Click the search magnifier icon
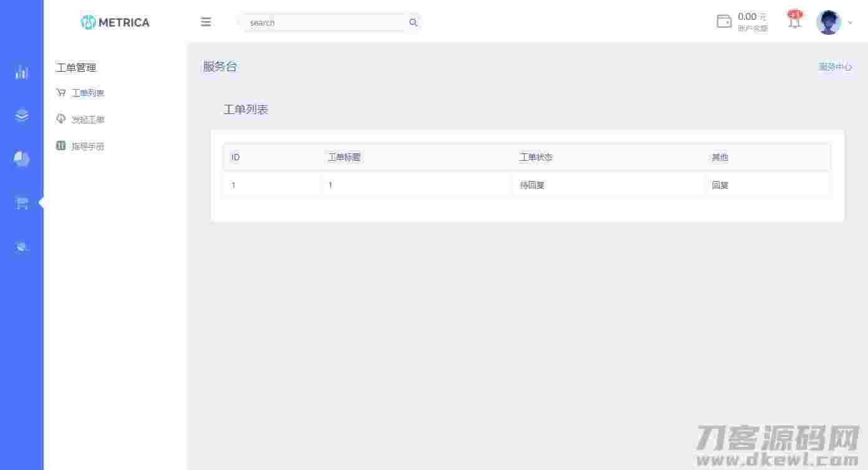 [x=413, y=22]
